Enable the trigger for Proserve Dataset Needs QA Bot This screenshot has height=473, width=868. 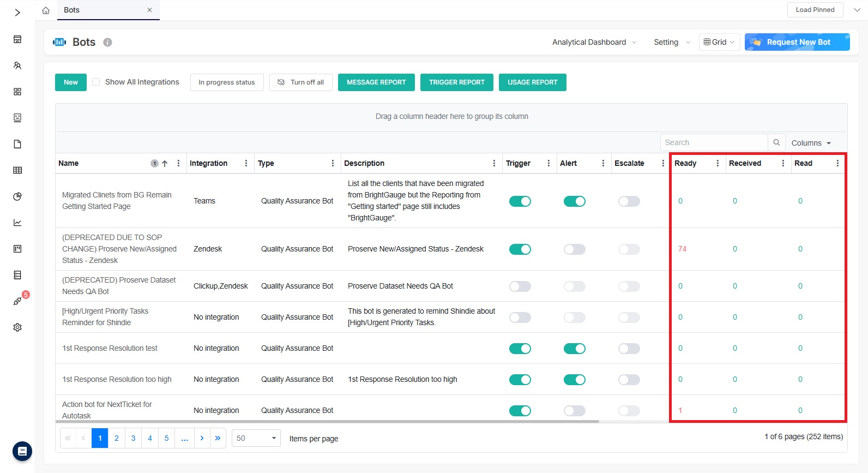(520, 286)
